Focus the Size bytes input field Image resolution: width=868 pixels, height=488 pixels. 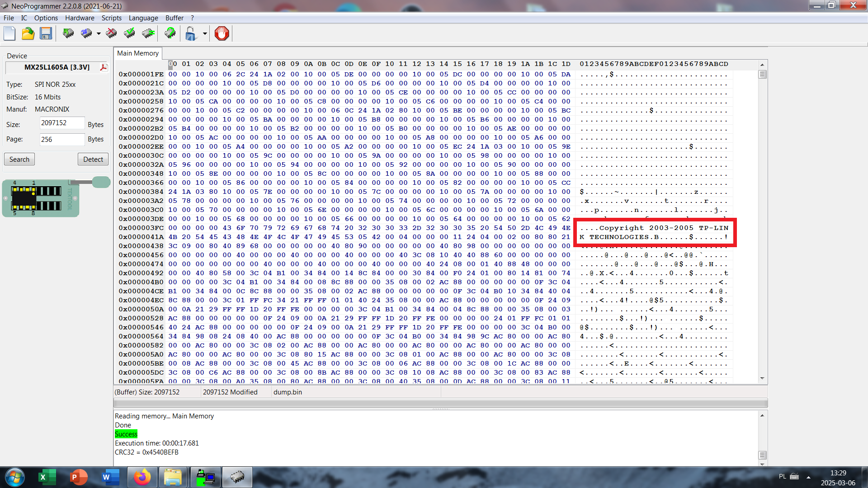tap(62, 123)
